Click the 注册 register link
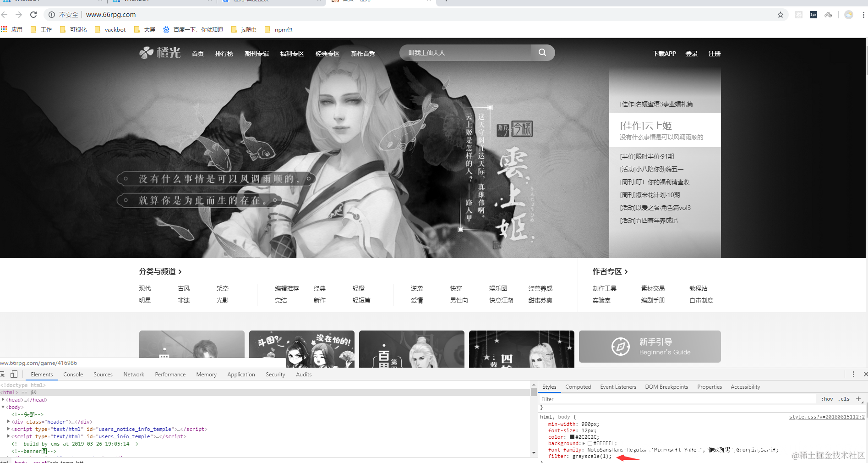Viewport: 868px width, 463px height. tap(715, 54)
